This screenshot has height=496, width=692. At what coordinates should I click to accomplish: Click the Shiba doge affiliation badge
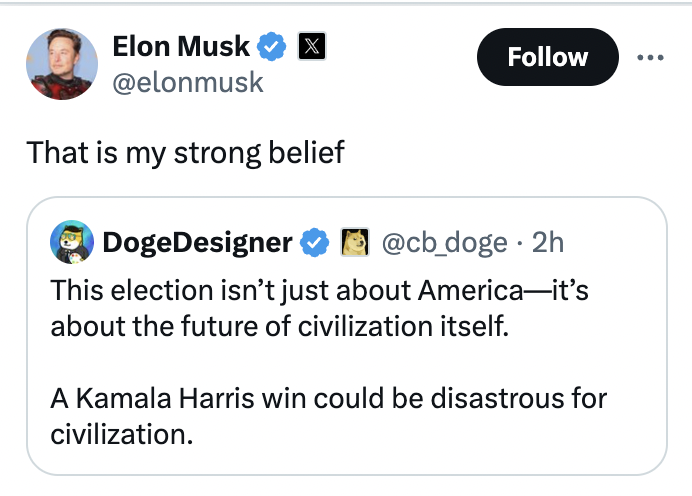click(355, 242)
